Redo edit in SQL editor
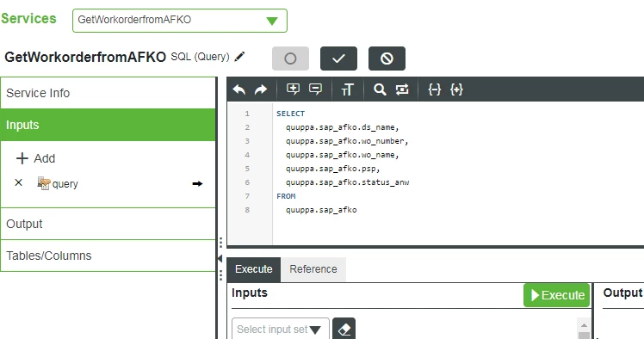Image resolution: width=644 pixels, height=339 pixels. coord(261,89)
